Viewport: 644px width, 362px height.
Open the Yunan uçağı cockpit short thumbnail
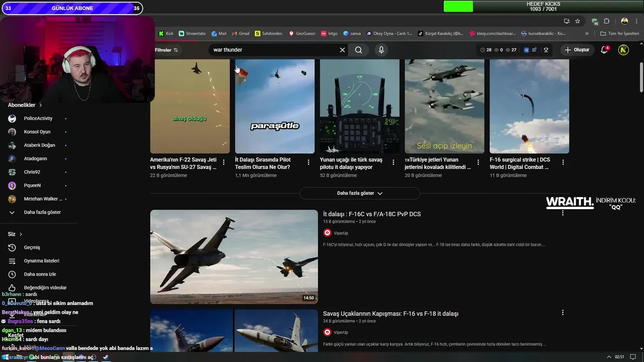click(x=360, y=106)
